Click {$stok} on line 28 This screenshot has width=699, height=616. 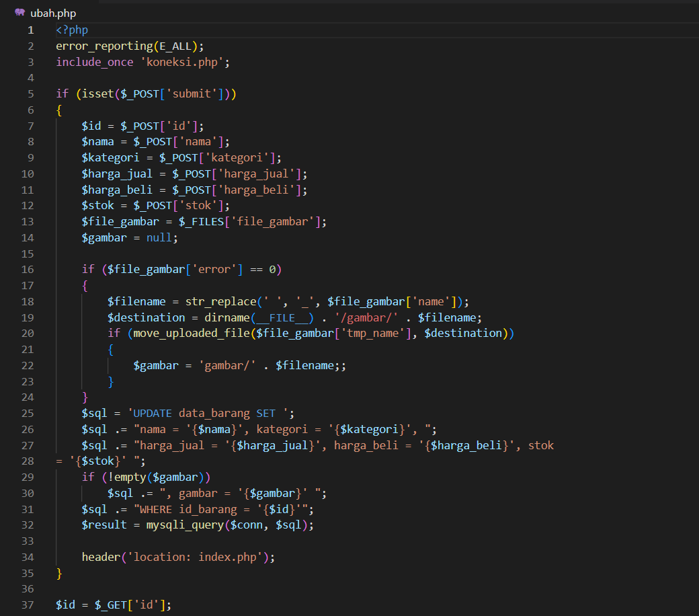[x=97, y=461]
